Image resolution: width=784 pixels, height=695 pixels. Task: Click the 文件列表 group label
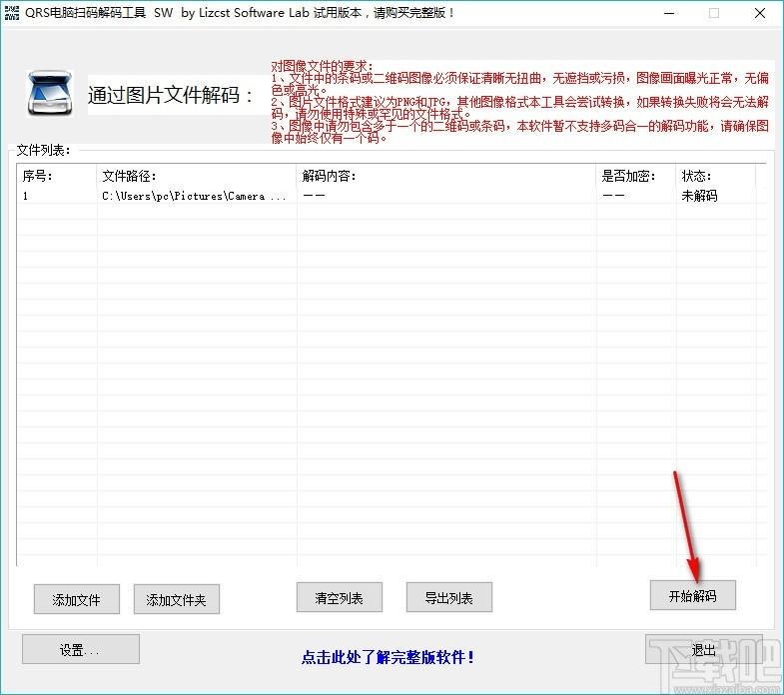[44, 150]
